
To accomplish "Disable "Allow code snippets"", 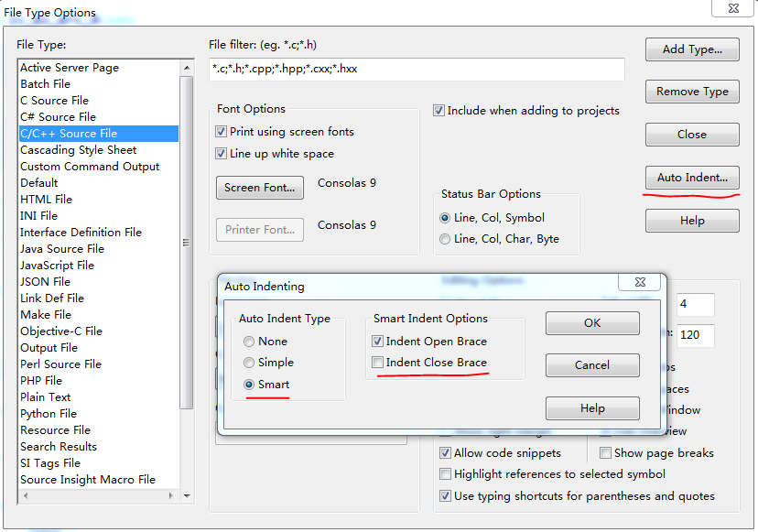I will tap(446, 452).
